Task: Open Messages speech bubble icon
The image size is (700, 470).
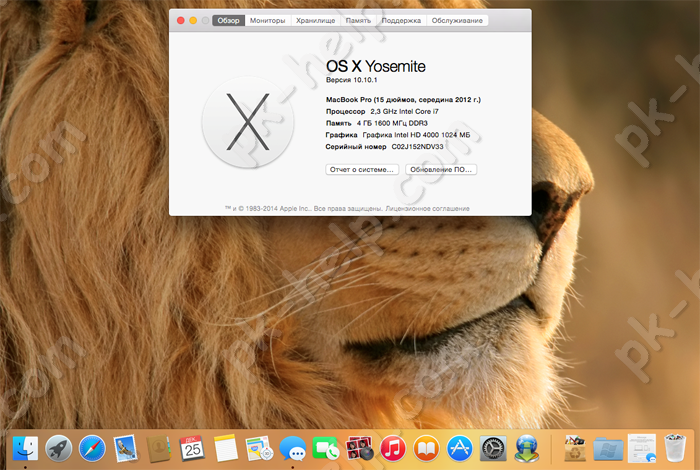Action: tap(293, 448)
